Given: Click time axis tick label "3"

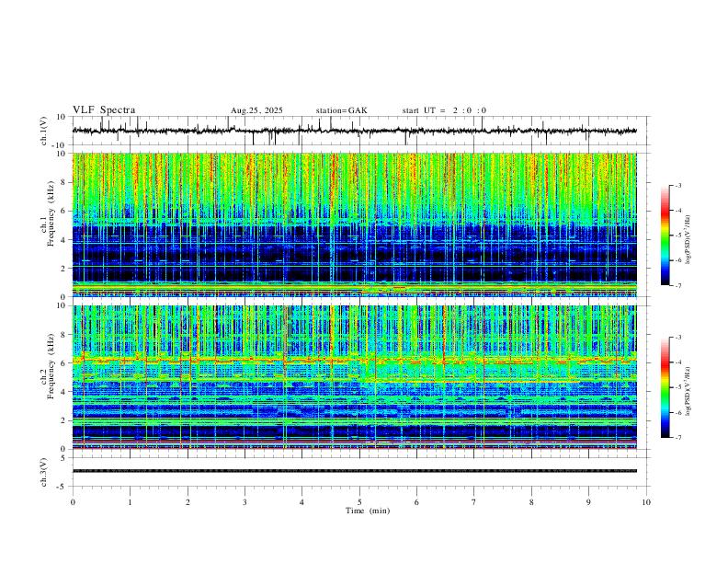Looking at the screenshot, I should [245, 502].
